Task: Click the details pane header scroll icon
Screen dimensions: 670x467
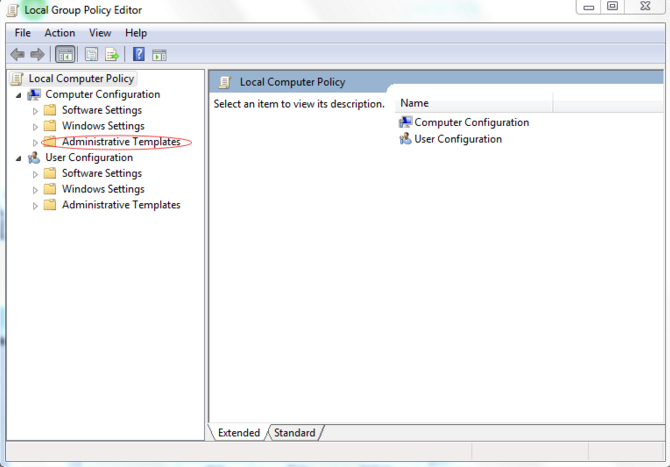Action: [x=225, y=82]
